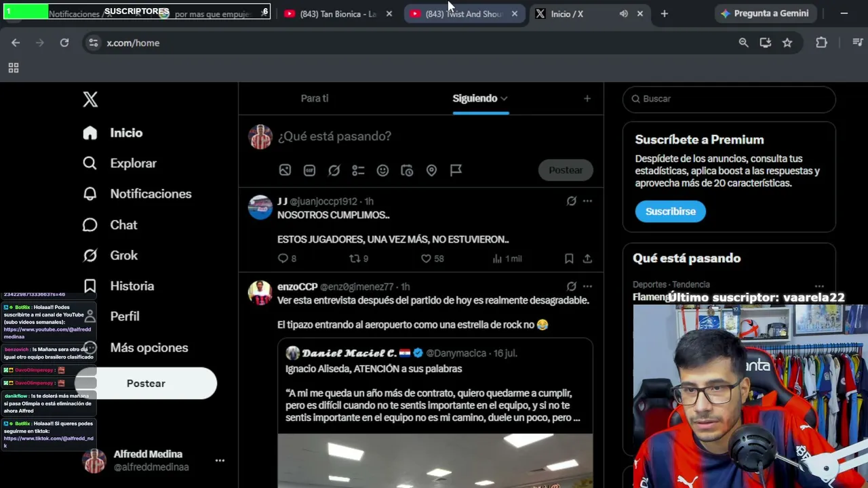868x488 pixels.
Task: Open account menu dots beside Alfredd Medina
Action: point(220,460)
